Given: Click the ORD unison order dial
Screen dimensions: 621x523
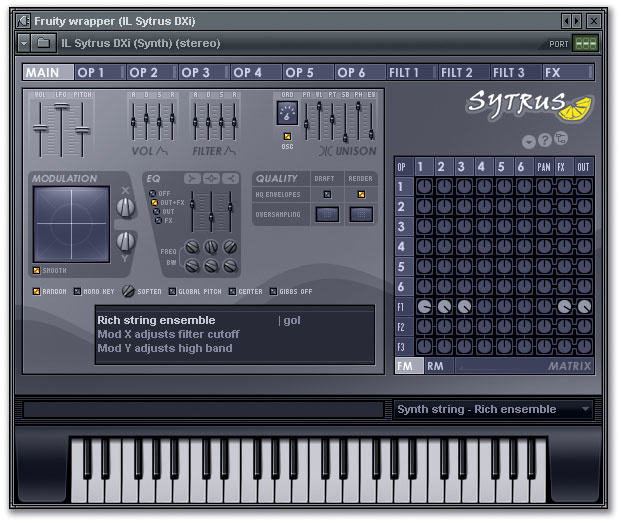Looking at the screenshot, I should (287, 113).
